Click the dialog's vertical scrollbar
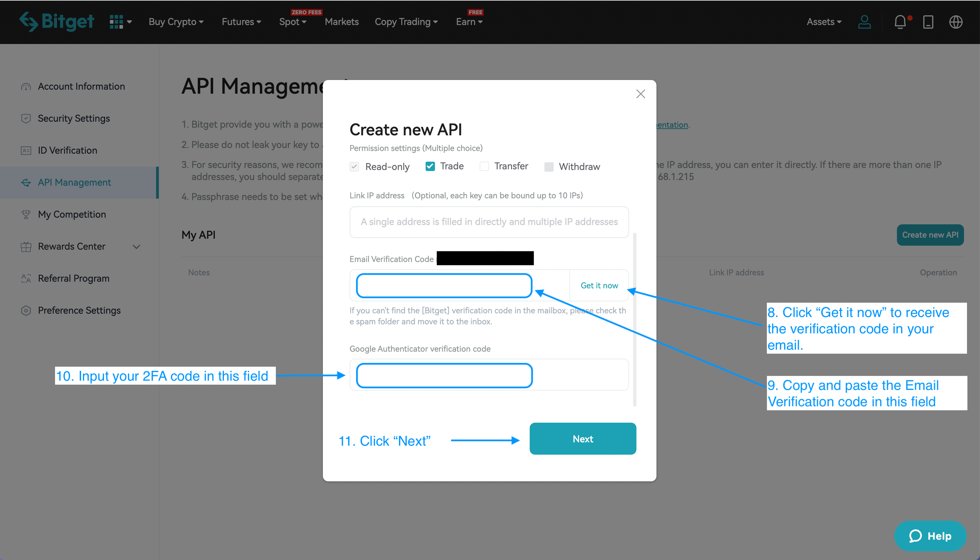 634,319
